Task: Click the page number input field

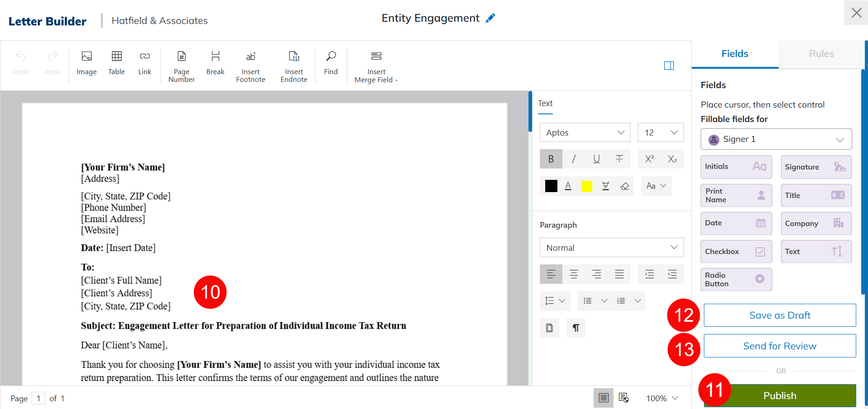Action: click(38, 398)
